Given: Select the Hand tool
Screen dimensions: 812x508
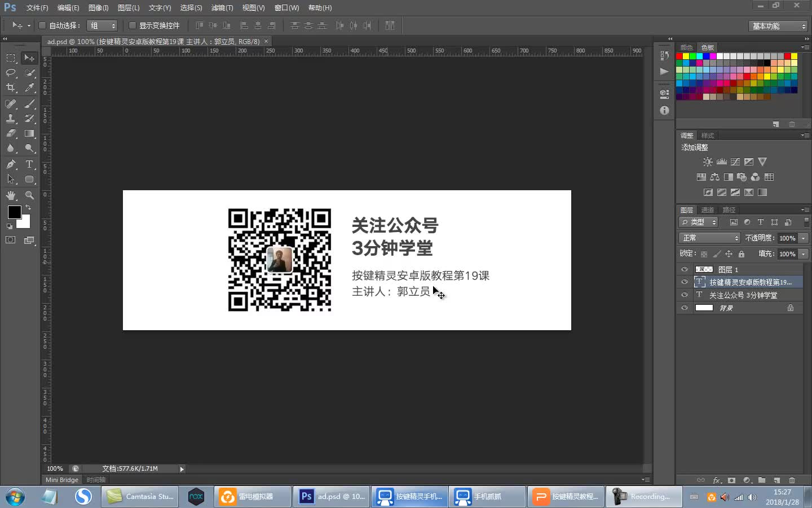Looking at the screenshot, I should coord(11,195).
